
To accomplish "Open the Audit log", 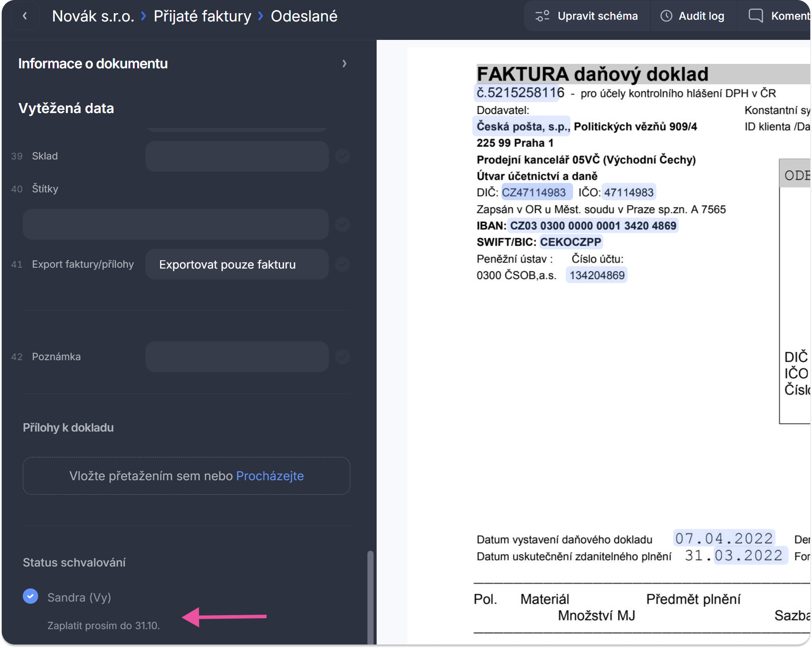I will 693,16.
